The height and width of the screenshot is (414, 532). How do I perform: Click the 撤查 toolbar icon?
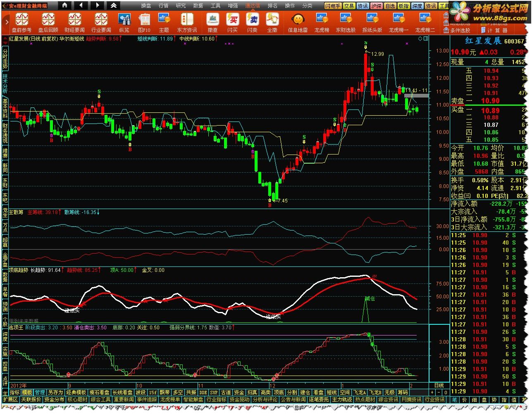click(212, 22)
